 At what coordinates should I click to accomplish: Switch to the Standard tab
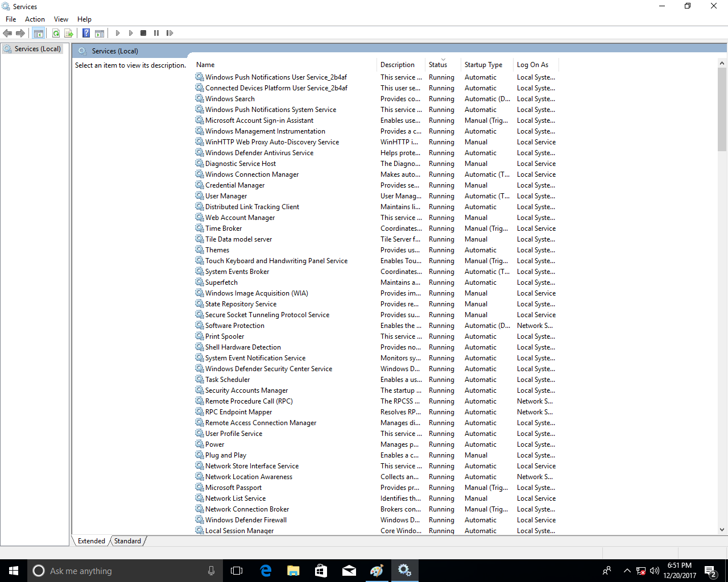point(127,541)
